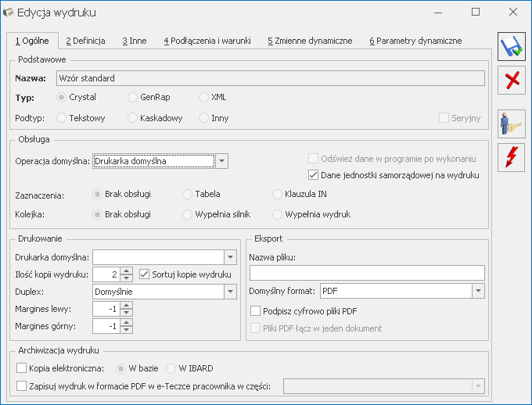The image size is (532, 405).
Task: Click the save (floppy disk) icon
Action: point(512,47)
